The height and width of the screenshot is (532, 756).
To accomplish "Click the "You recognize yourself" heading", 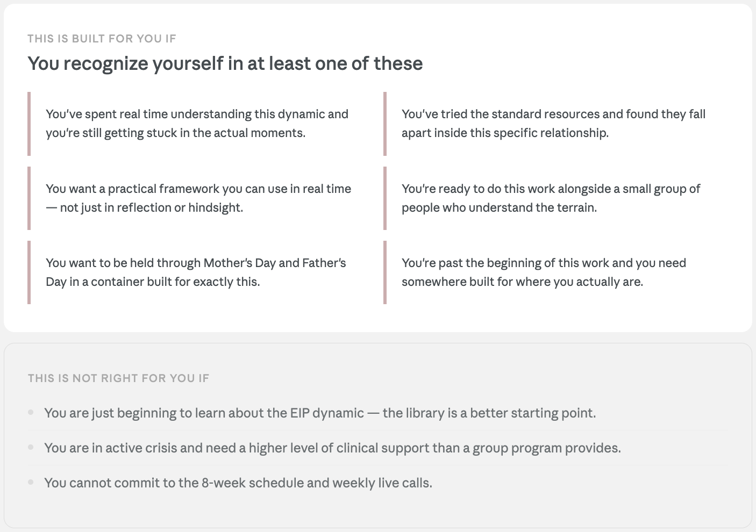I will click(225, 63).
